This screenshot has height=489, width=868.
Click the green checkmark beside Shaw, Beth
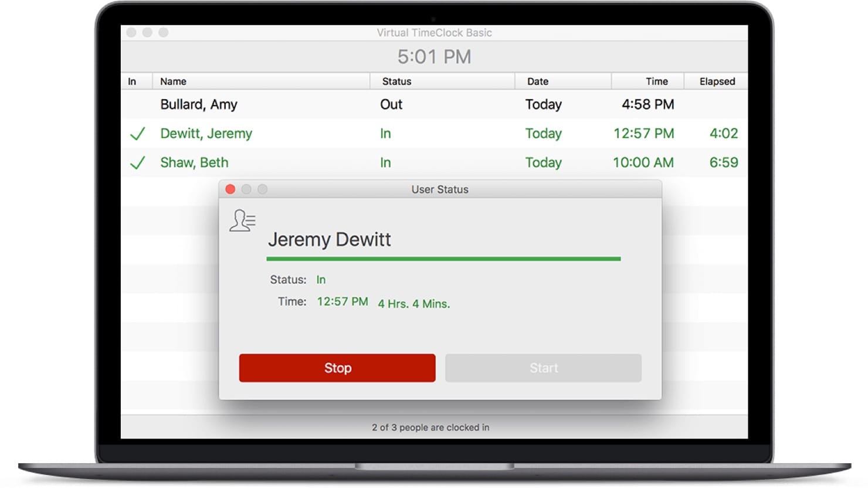click(x=137, y=162)
